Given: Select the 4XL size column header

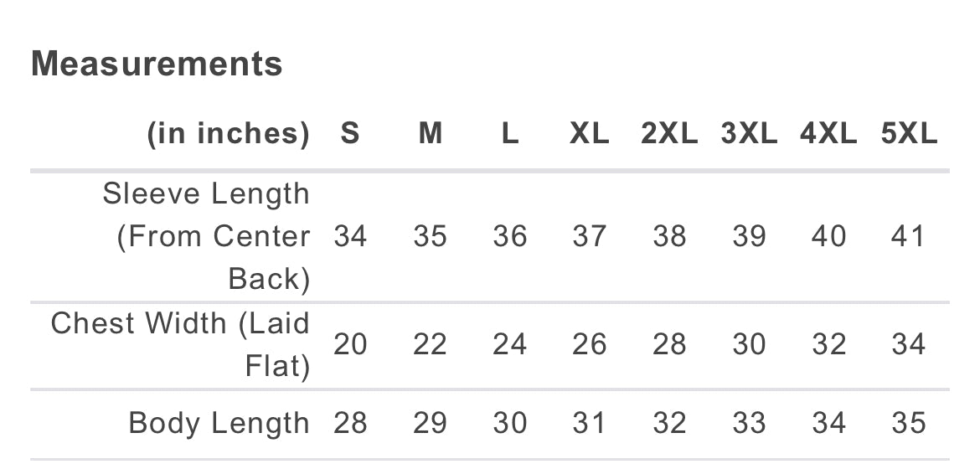Looking at the screenshot, I should pos(828,134).
